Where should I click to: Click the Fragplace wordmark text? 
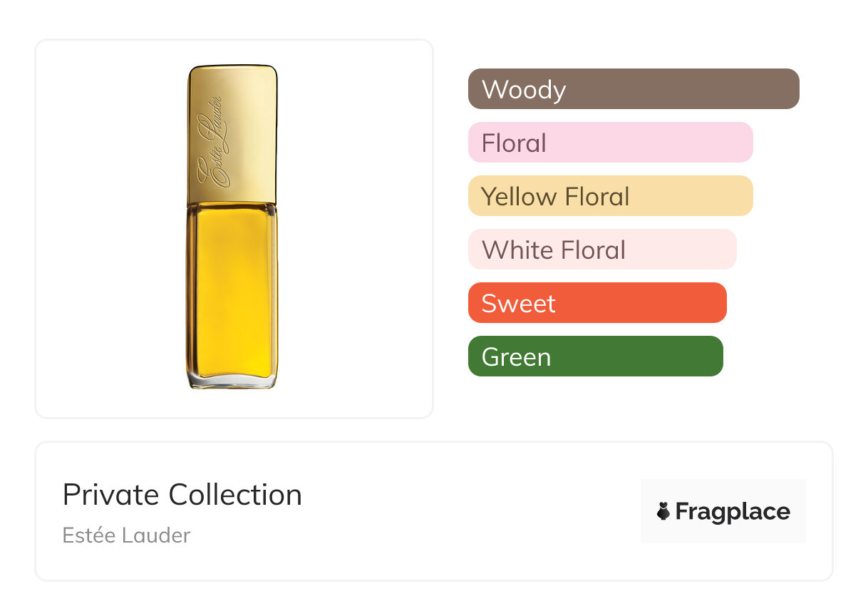click(733, 511)
